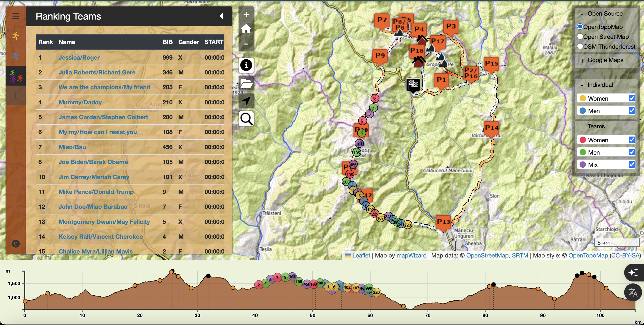Open Jessica/Roger team link
Screen dimensions: 644x325
(x=79, y=58)
